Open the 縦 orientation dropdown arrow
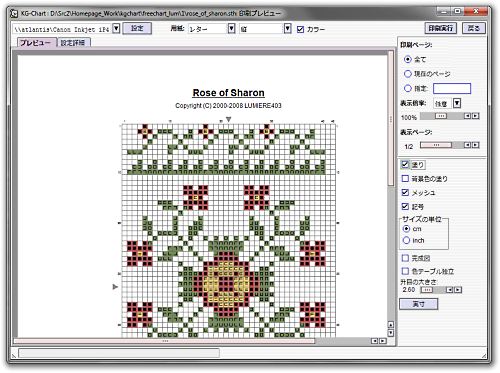Image resolution: width=500 pixels, height=373 pixels. tap(288, 29)
